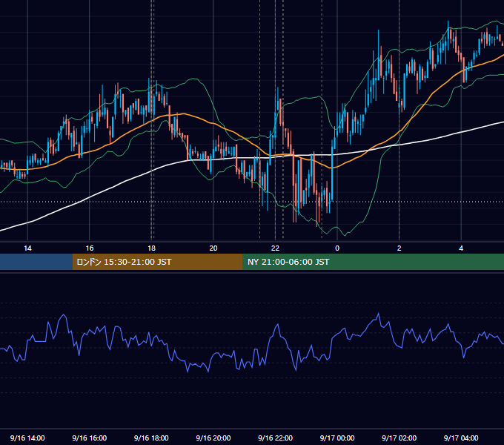Image resolution: width=504 pixels, height=445 pixels.
Task: Select the 20 hour axis label
Action: click(213, 248)
